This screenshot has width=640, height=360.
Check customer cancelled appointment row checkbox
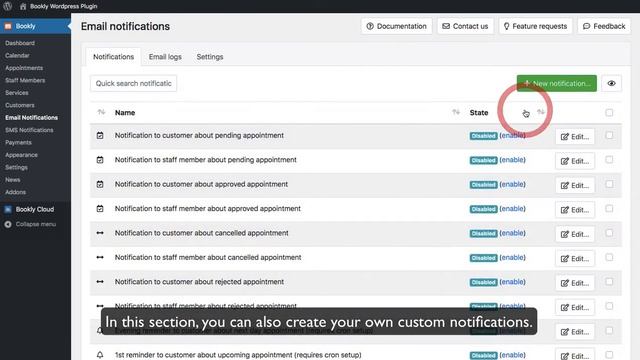(609, 233)
